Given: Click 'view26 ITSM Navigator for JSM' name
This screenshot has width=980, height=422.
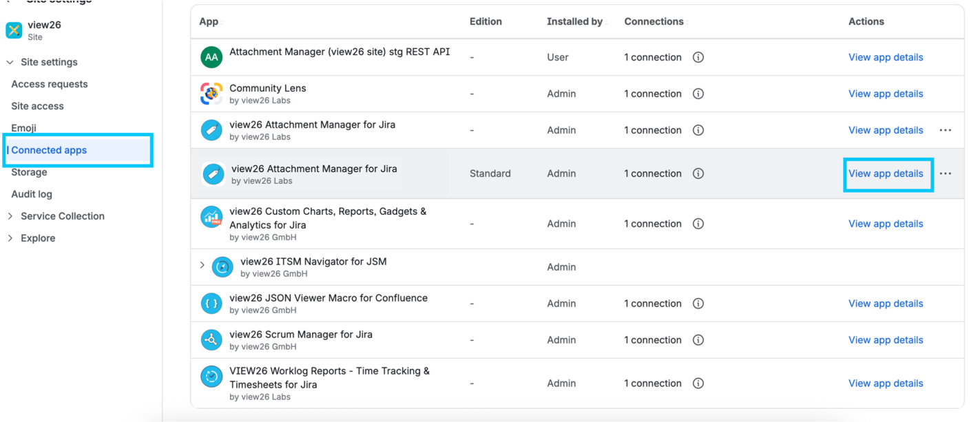Looking at the screenshot, I should click(313, 262).
